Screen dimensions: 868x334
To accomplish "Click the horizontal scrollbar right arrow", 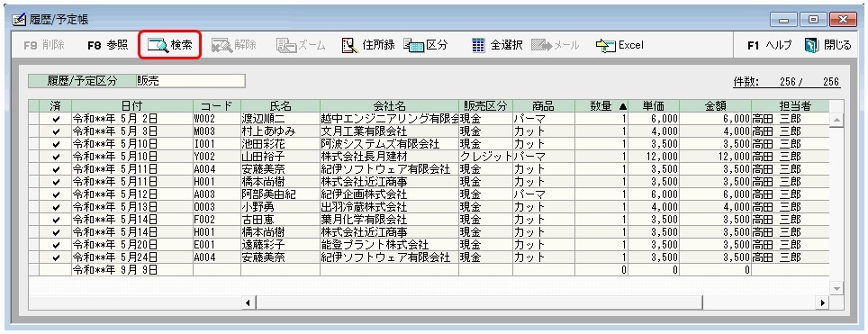I will pyautogui.click(x=823, y=302).
